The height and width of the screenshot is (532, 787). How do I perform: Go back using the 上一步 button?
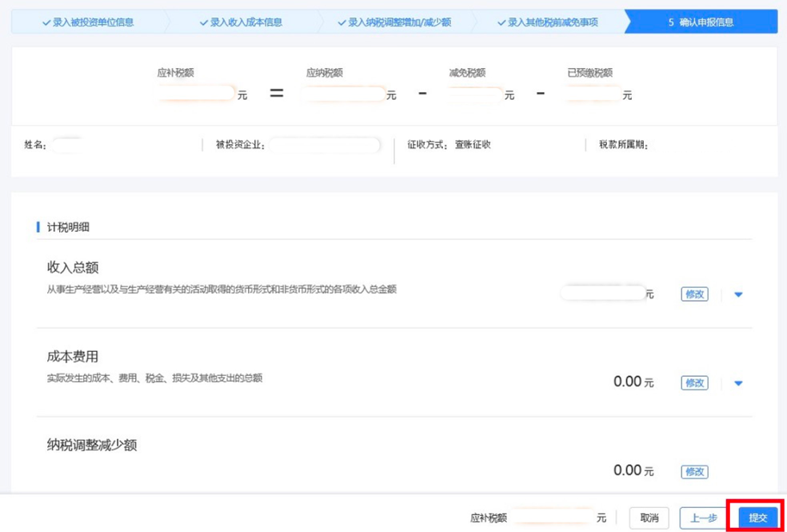(703, 518)
